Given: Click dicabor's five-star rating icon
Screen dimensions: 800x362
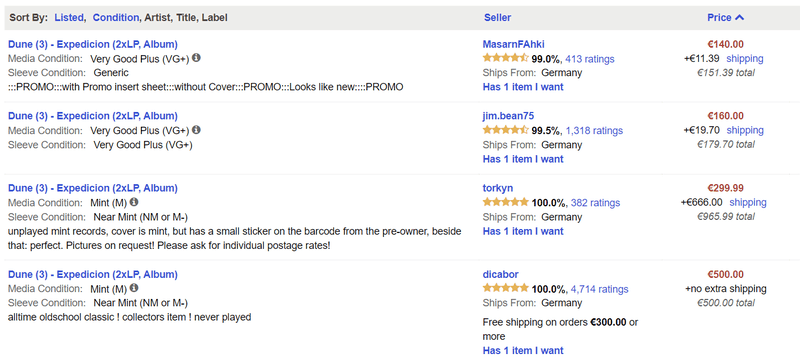Looking at the screenshot, I should click(505, 289).
